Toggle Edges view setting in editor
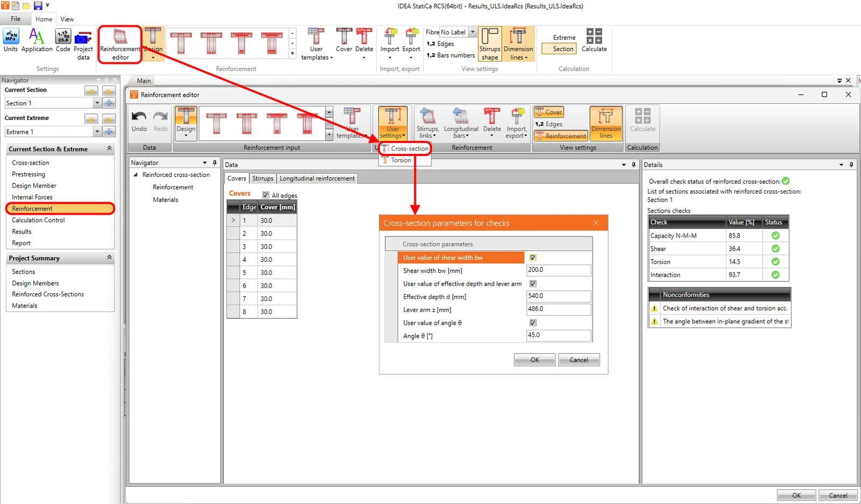 [548, 124]
